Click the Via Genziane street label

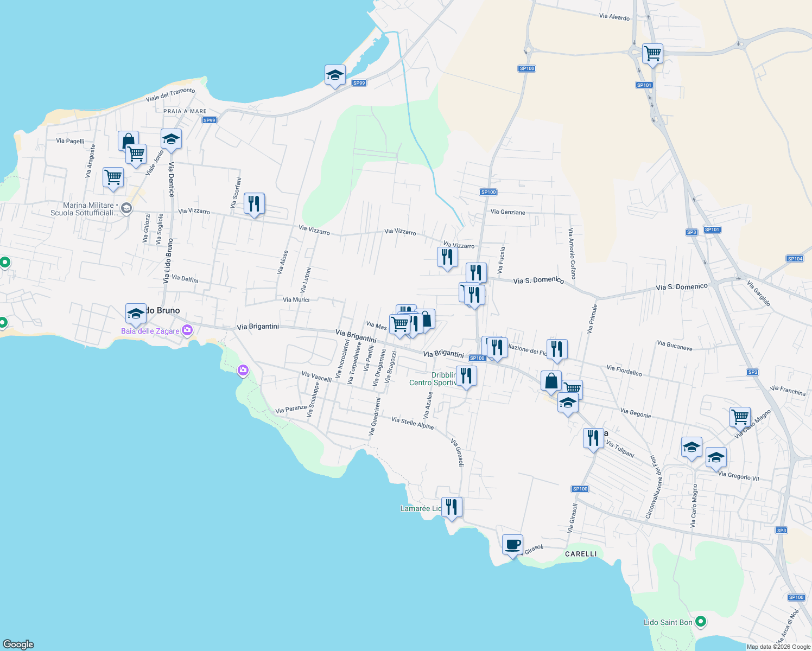click(x=508, y=212)
